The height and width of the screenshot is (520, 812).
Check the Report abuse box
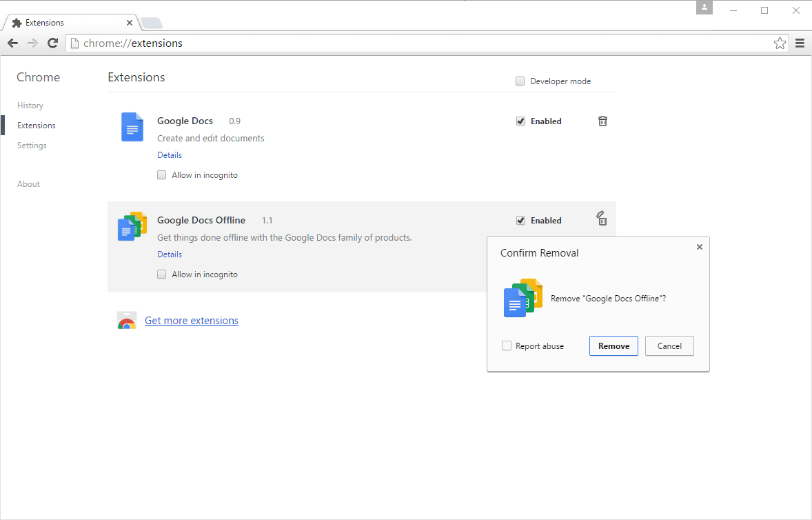tap(507, 346)
